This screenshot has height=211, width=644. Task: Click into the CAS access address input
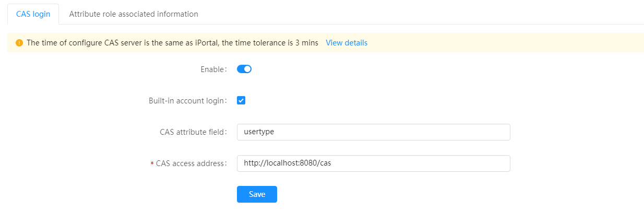tap(373, 163)
